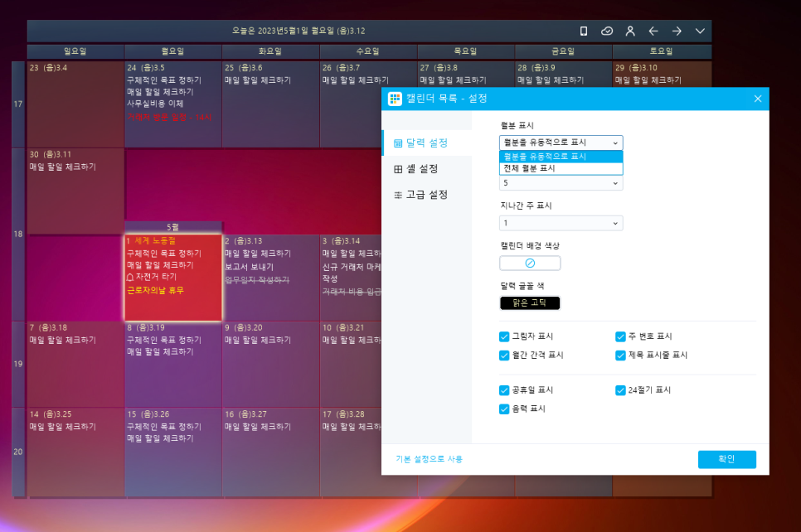Toggle 월간 간격 표시 checkbox
801x532 pixels.
pos(504,355)
